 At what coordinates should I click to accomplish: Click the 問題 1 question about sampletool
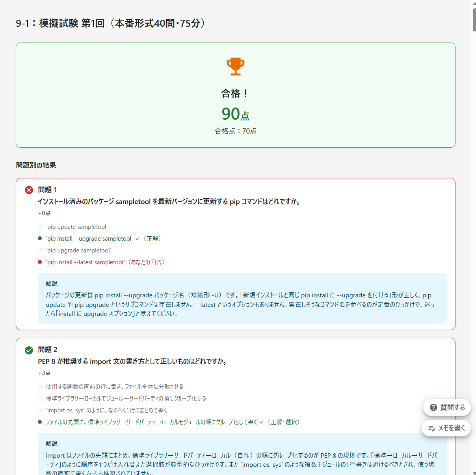[170, 202]
